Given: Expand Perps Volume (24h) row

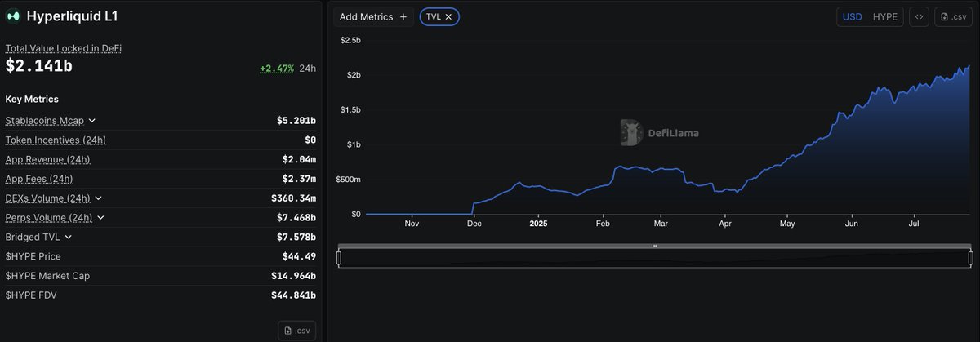Looking at the screenshot, I should coord(100,218).
